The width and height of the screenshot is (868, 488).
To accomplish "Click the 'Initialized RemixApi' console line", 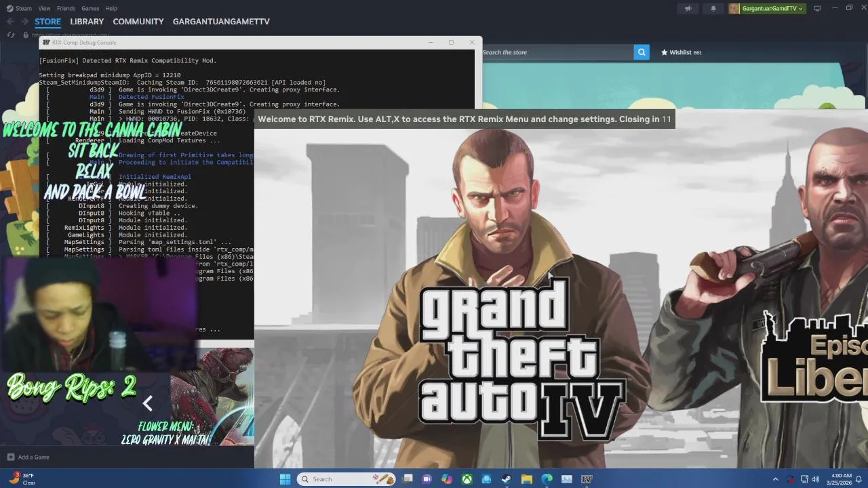I will pyautogui.click(x=155, y=177).
